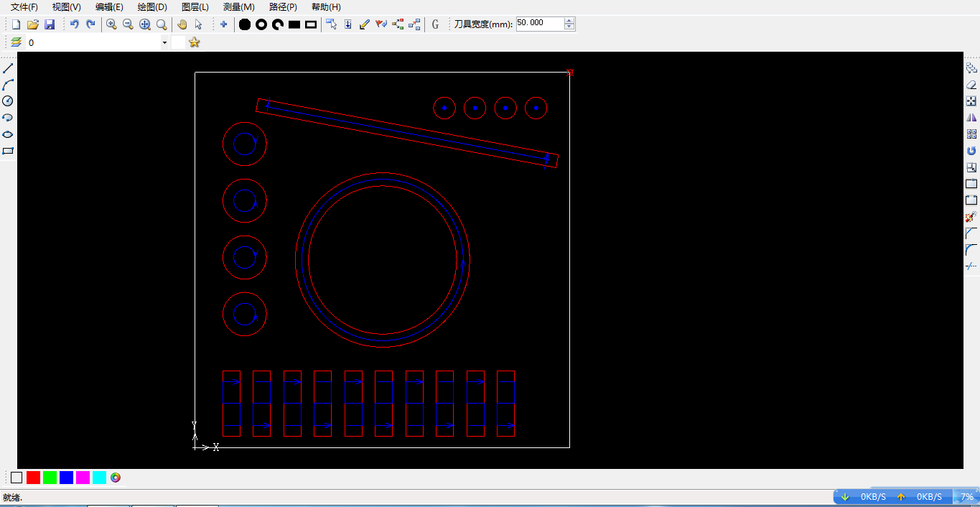
Task: Open the 路径(P) menu
Action: click(x=283, y=6)
